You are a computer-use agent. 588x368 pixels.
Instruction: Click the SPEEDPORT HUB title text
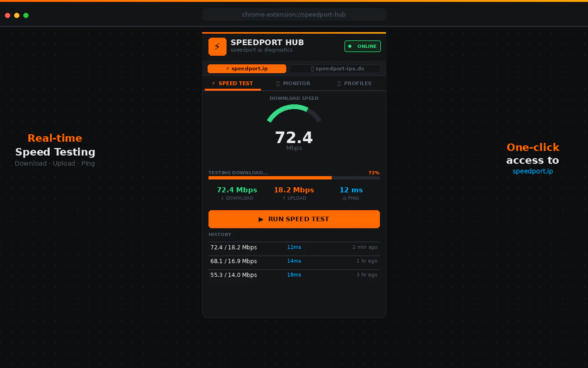point(267,42)
